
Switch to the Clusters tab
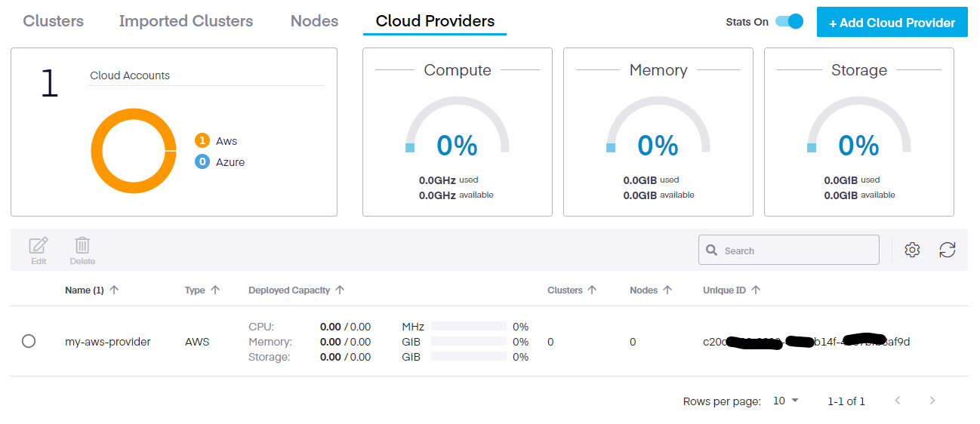coord(54,21)
